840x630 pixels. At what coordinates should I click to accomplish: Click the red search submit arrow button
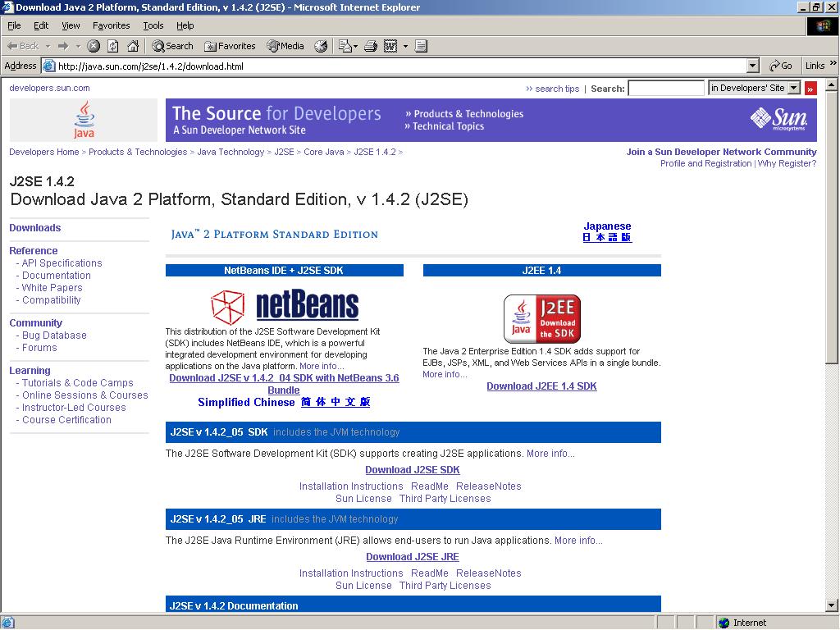810,89
